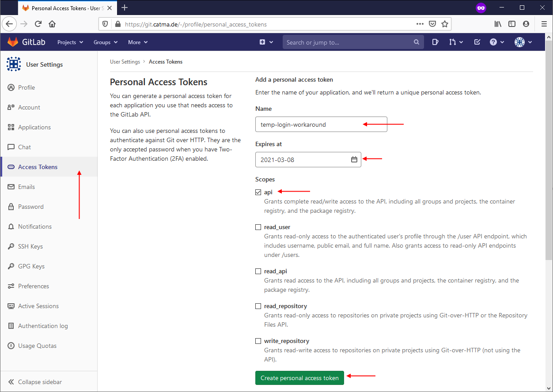
Task: Open the new item plus dropdown
Action: [266, 42]
